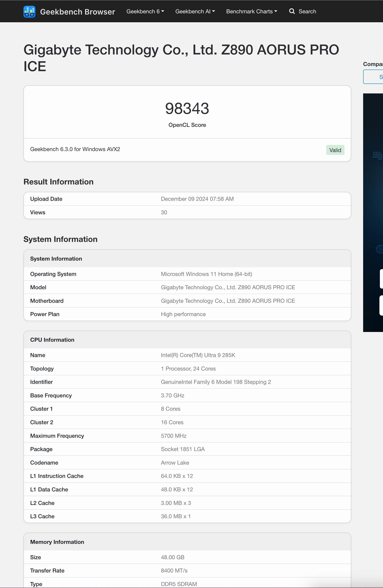
Task: Click the Valid status badge
Action: coord(335,150)
